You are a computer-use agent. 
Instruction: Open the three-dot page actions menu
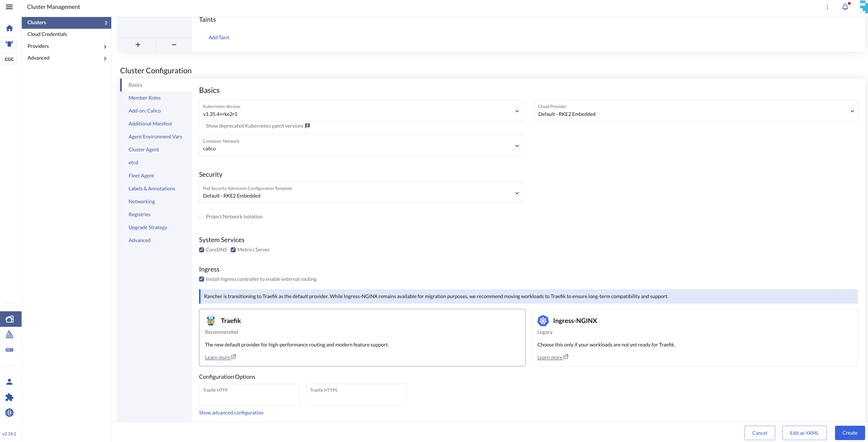(827, 7)
